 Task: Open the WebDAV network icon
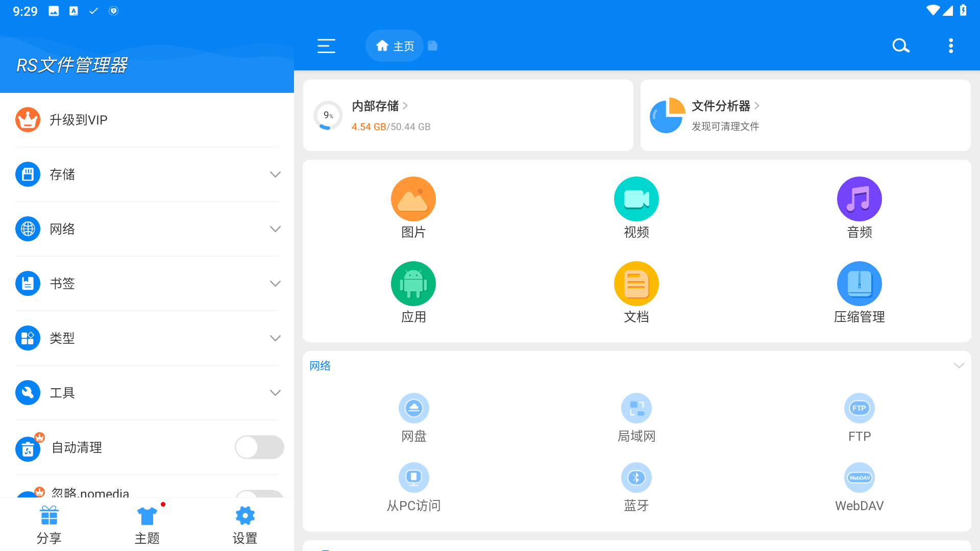859,478
